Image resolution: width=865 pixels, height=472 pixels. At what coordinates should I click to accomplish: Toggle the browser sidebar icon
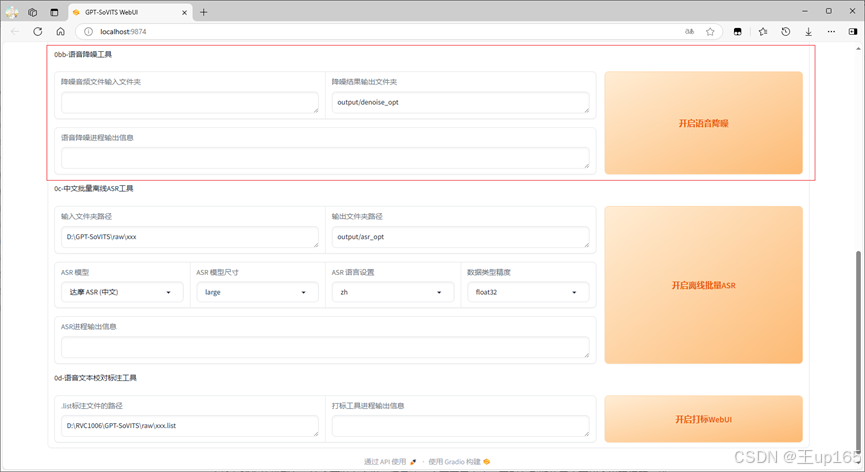point(853,31)
